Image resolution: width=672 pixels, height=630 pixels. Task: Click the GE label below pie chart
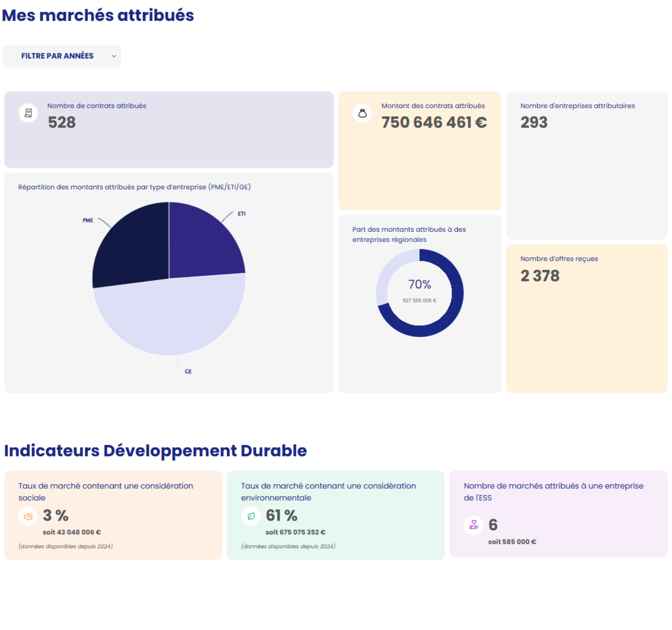pyautogui.click(x=188, y=371)
